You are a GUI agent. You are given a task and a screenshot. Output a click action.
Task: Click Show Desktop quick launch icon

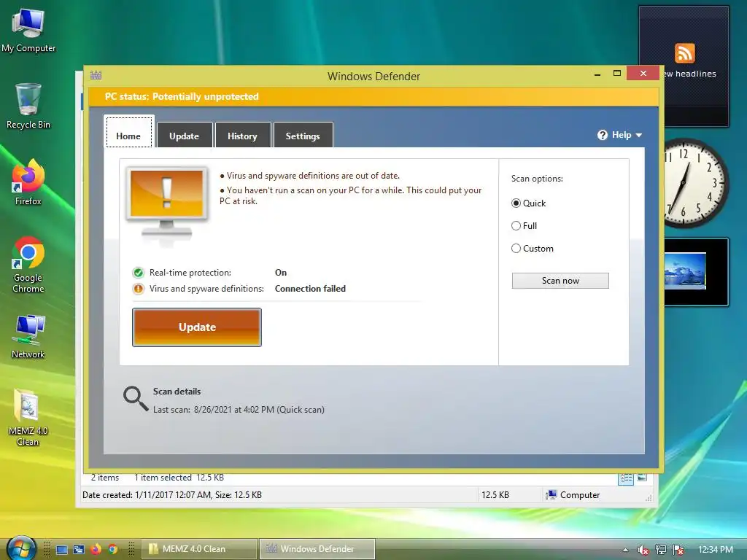(62, 550)
